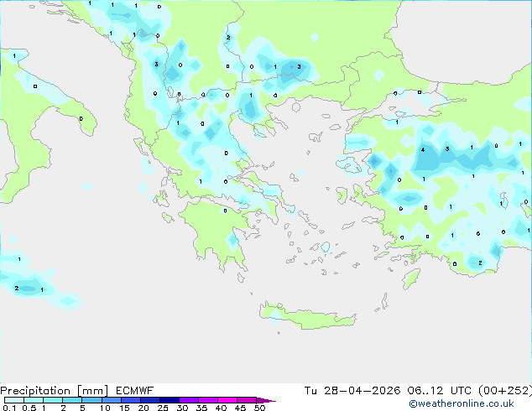This screenshot has height=411, width=532.
Task: Click the above-50 arrow tip of legend
Action: coord(266,400)
